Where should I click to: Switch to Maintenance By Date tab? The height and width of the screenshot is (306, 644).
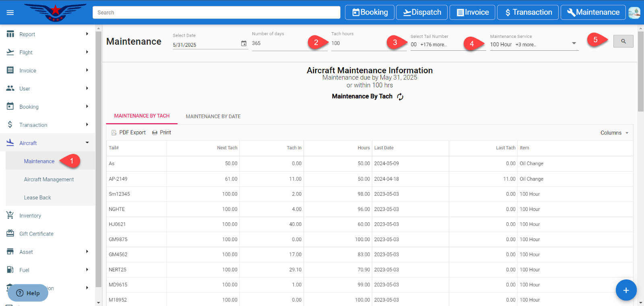[x=213, y=116]
